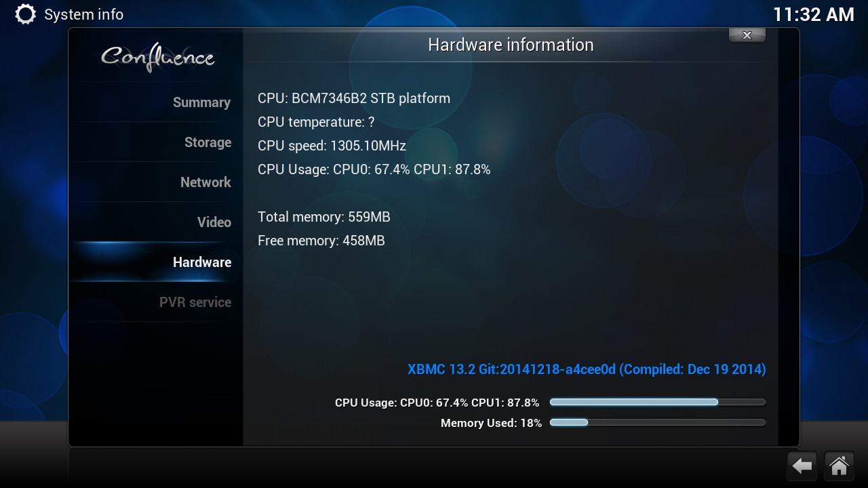This screenshot has width=868, height=488.
Task: Click the Free memory: 458MB line
Action: point(321,241)
